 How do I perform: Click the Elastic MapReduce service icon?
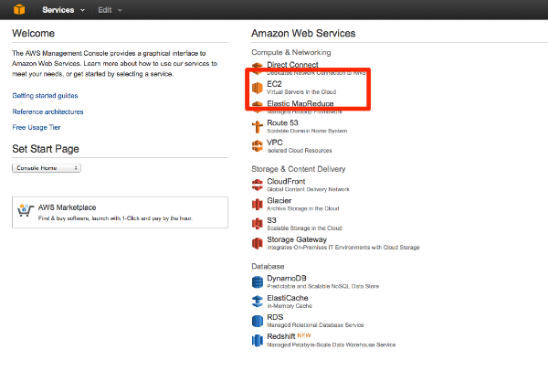pyautogui.click(x=258, y=107)
